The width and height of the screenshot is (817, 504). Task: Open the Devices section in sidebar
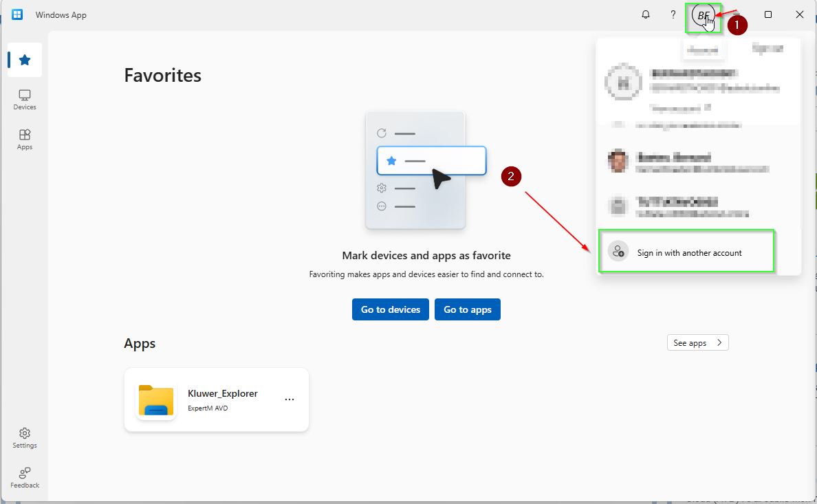click(25, 100)
